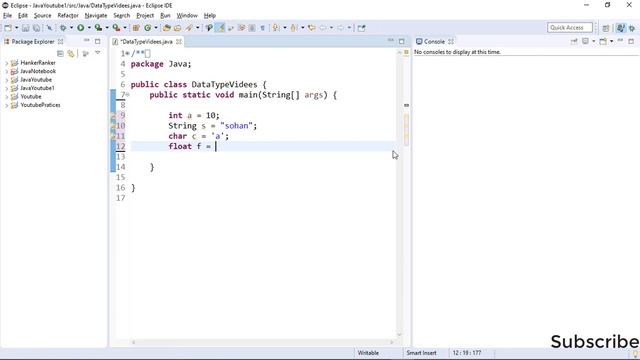Open the Help menu
The width and height of the screenshot is (640, 360).
coord(210,16)
